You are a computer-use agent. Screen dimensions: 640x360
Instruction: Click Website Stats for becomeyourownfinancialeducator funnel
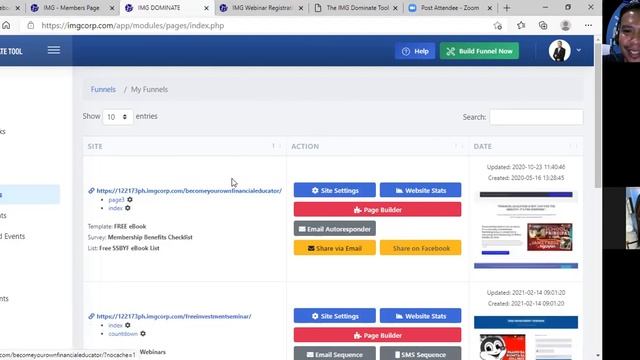(x=420, y=190)
